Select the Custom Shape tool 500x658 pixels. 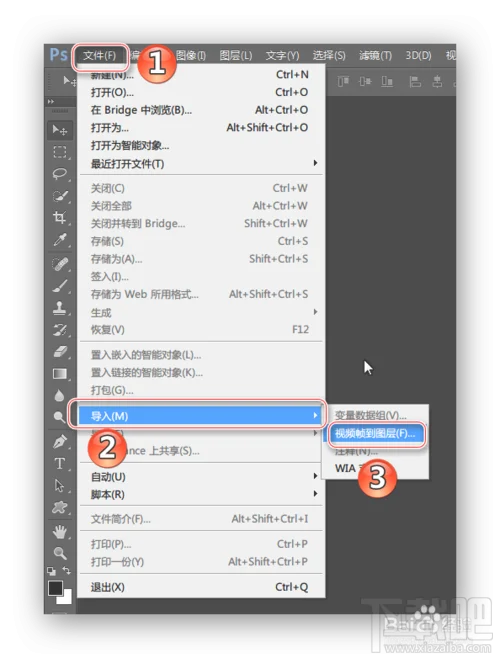pos(60,507)
